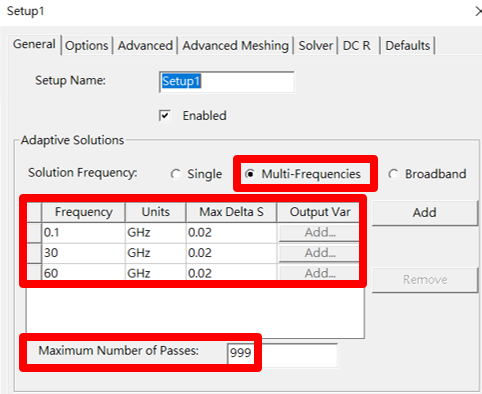Open the Options tab

pyautogui.click(x=87, y=46)
